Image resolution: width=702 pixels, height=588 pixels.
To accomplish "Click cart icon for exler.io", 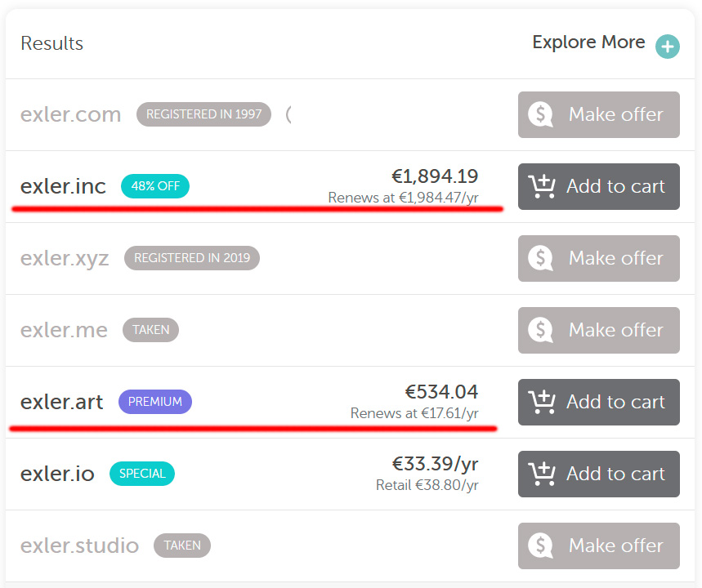I will (543, 474).
